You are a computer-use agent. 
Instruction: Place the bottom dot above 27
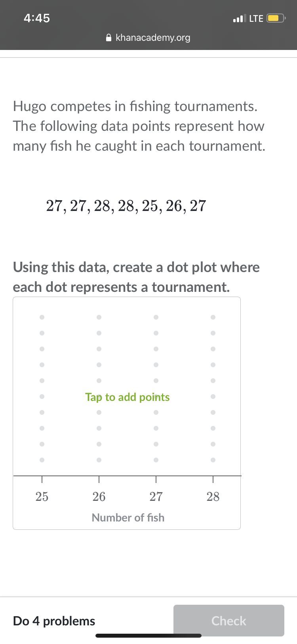pyautogui.click(x=156, y=460)
